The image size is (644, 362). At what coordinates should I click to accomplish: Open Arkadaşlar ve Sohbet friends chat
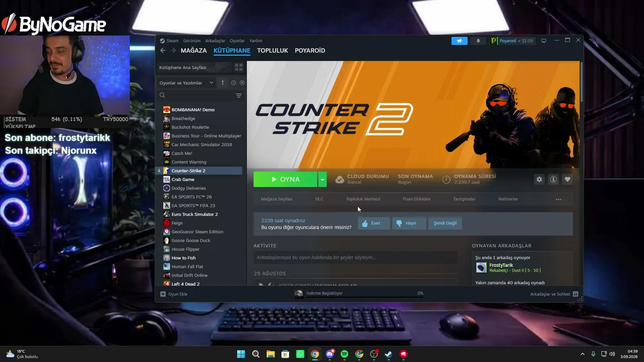coord(554,294)
